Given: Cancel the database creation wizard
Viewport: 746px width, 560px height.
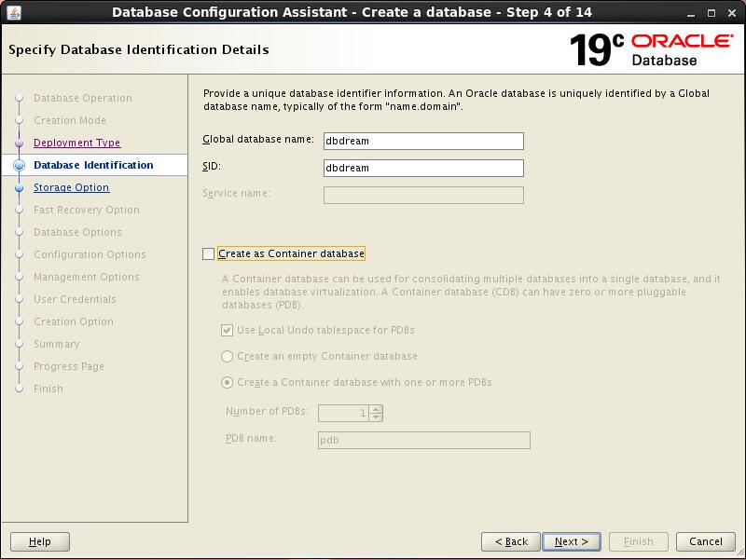Looking at the screenshot, I should pyautogui.click(x=705, y=541).
